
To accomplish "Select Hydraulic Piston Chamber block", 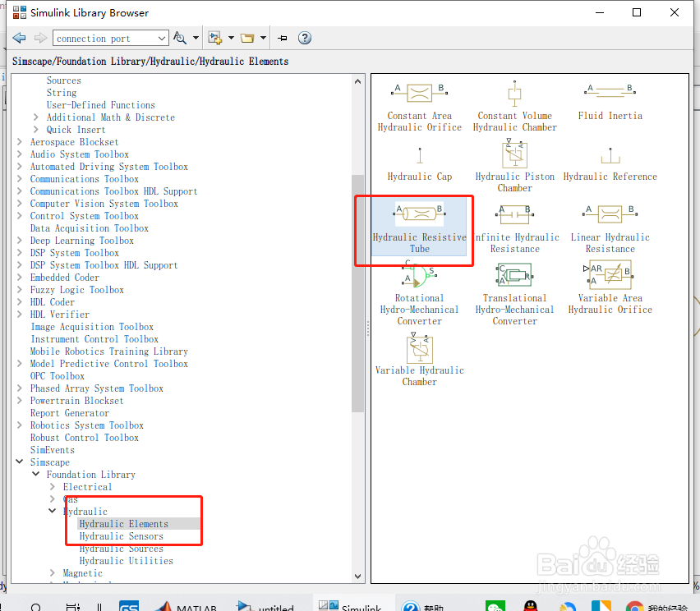I will (x=515, y=166).
